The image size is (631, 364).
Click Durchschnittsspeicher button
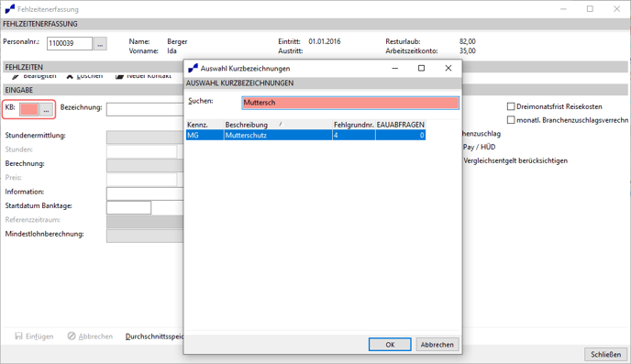click(154, 336)
